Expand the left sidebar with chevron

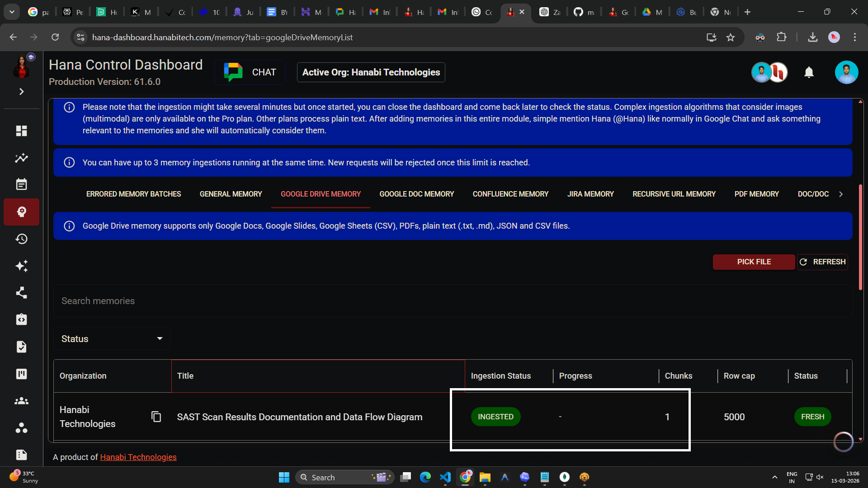pos(21,92)
